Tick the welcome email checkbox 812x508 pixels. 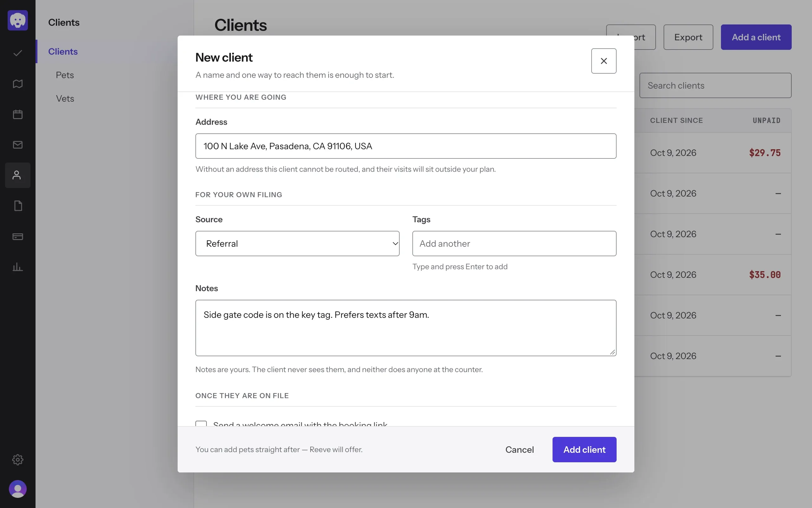(x=201, y=423)
